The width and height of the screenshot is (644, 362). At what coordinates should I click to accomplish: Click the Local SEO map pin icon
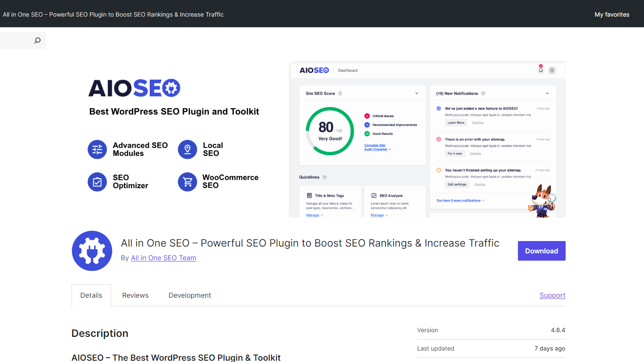(x=187, y=149)
